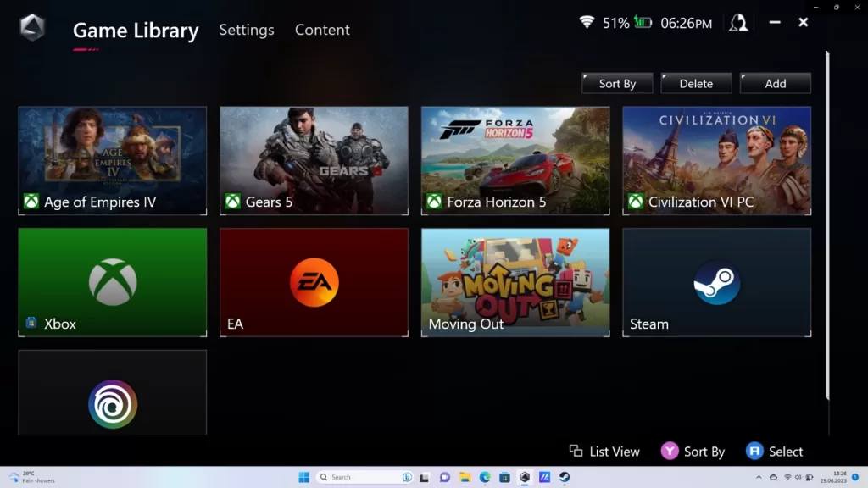Screen dimensions: 868x488
Task: Click the Microsoft Store badge on the Xbox tile
Action: (x=31, y=323)
